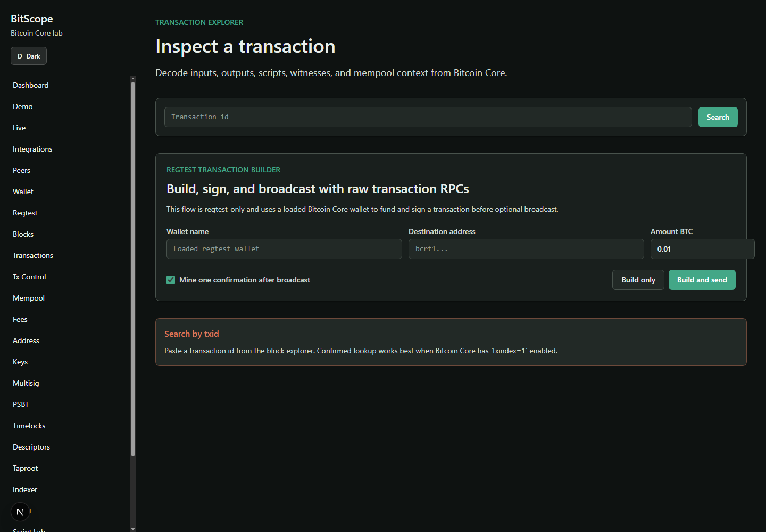Click the sidebar scrollbar thumb
The image size is (766, 532).
(x=133, y=269)
